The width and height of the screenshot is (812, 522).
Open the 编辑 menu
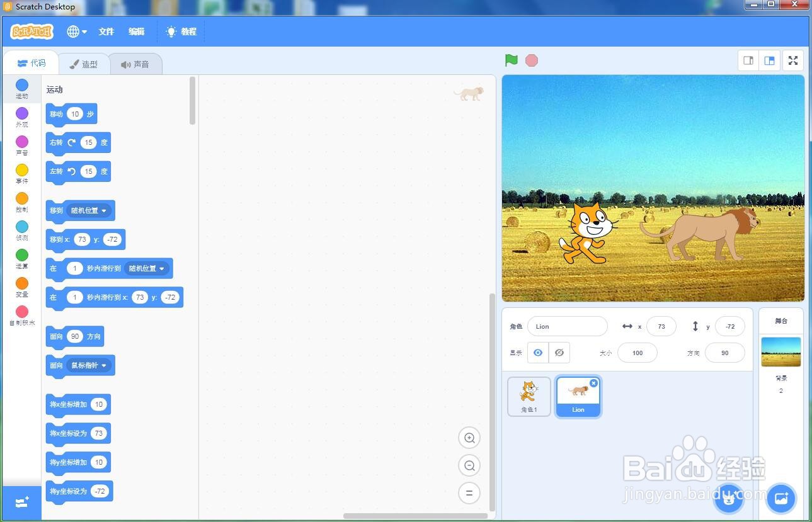137,31
